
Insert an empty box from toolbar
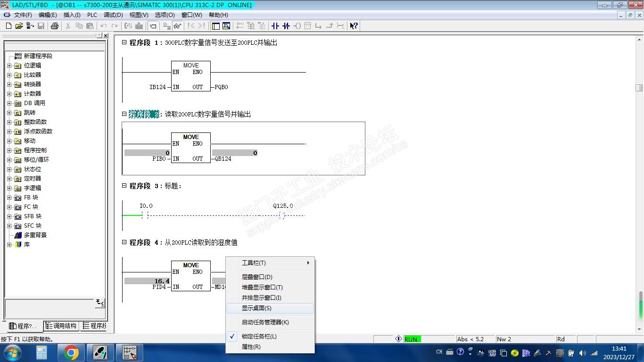point(308,26)
